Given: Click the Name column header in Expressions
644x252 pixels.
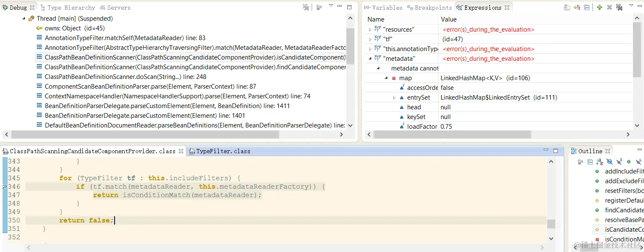Looking at the screenshot, I should pos(401,19).
